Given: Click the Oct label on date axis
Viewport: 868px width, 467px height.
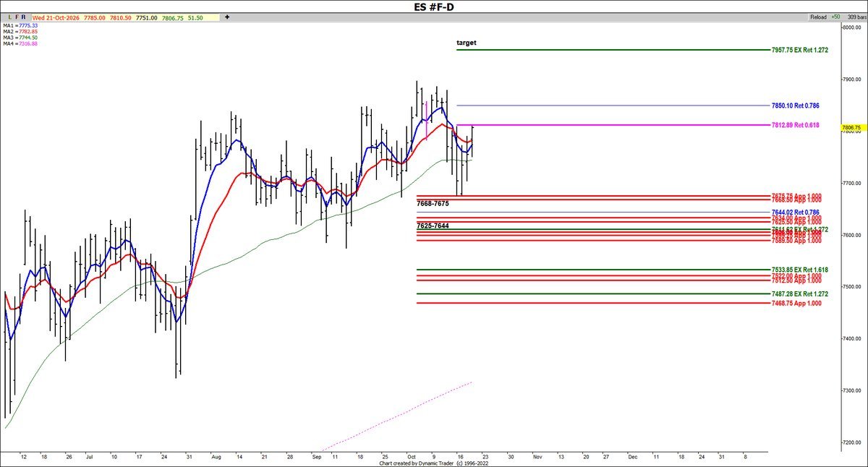Looking at the screenshot, I should point(411,458).
